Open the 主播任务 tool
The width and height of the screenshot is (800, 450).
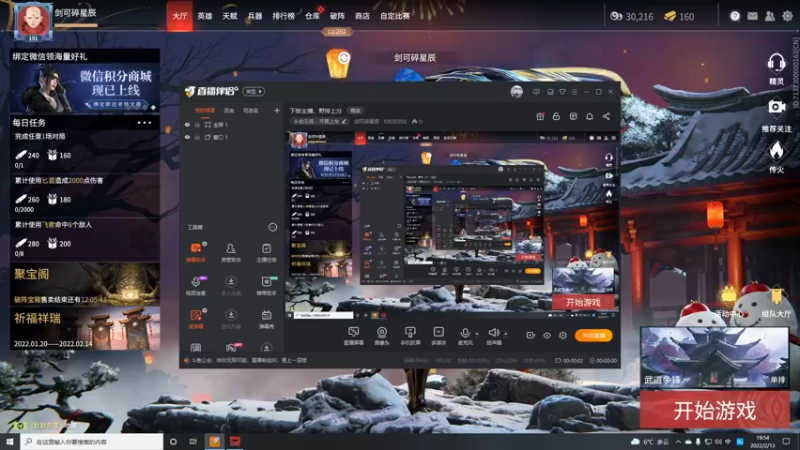point(266,253)
